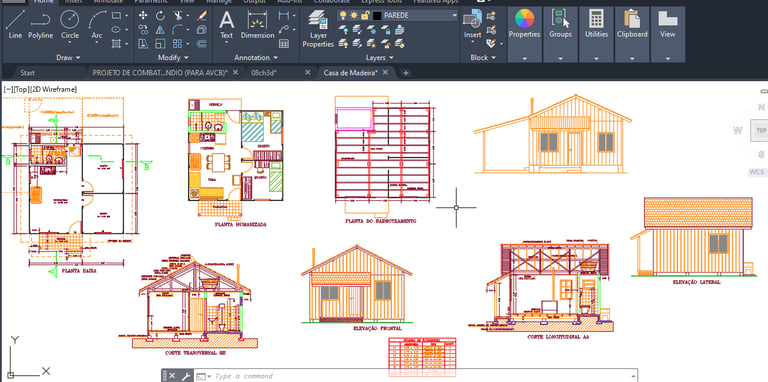Click the Rotate tool icon
The height and width of the screenshot is (382, 768).
point(160,16)
